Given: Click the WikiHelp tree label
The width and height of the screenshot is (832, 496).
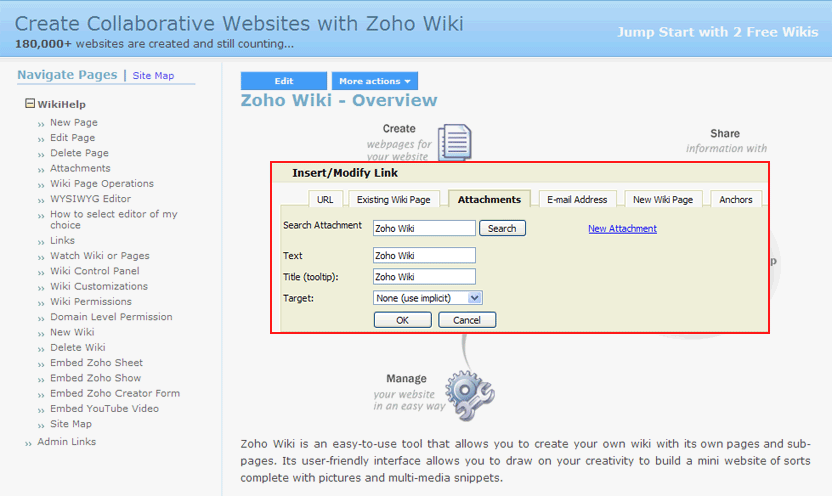Looking at the screenshot, I should pos(61,105).
